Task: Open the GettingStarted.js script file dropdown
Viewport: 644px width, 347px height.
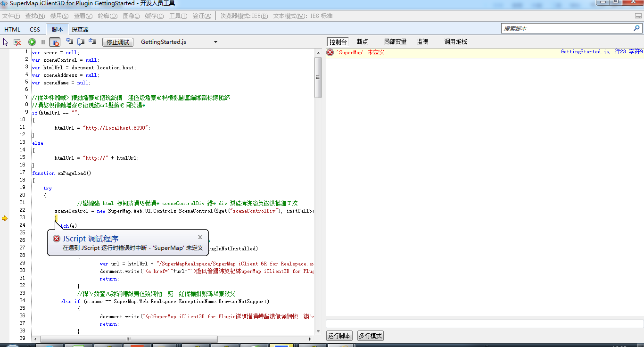Action: pyautogui.click(x=179, y=42)
